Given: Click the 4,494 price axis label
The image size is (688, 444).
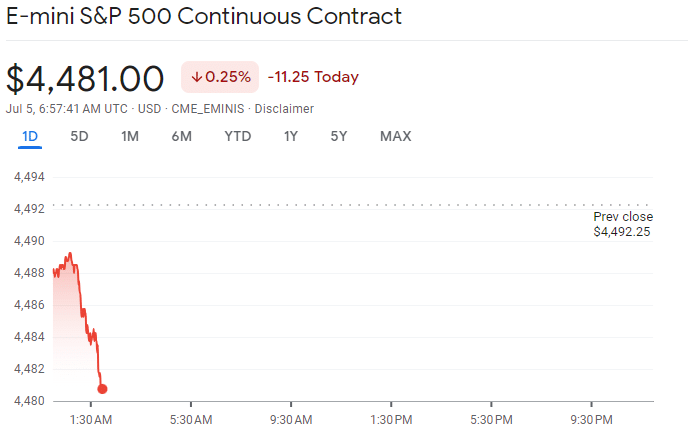Looking at the screenshot, I should [28, 177].
